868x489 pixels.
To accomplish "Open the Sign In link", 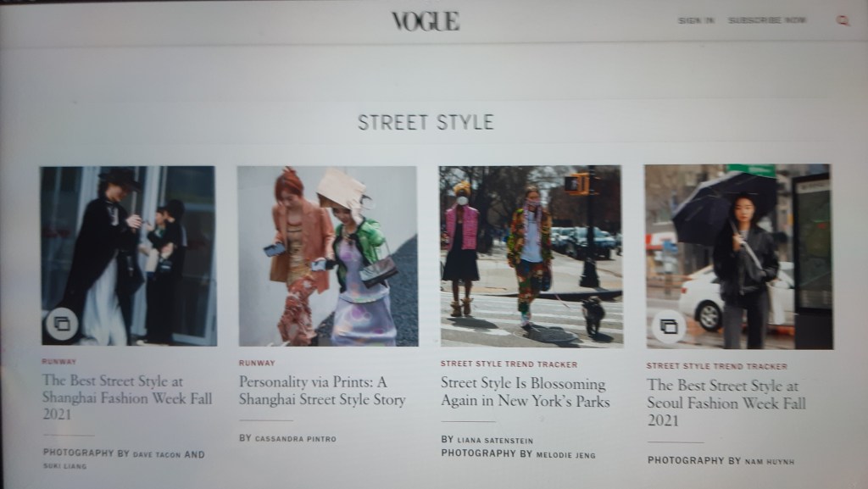I will pos(696,20).
